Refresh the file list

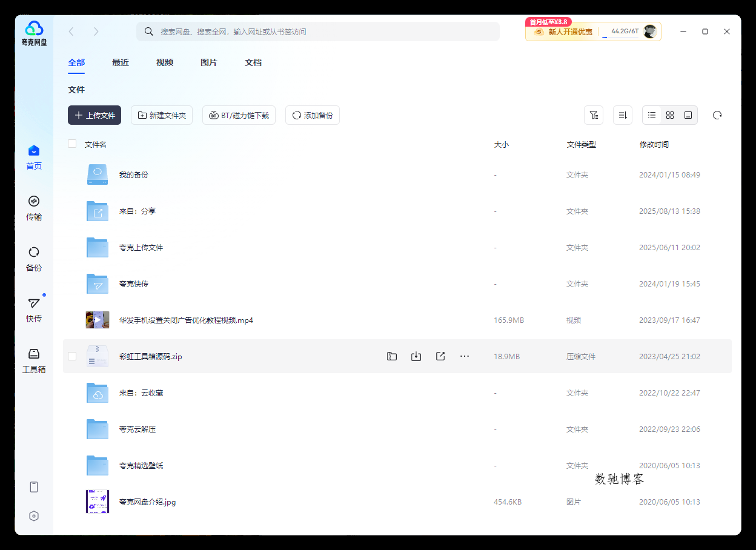[717, 115]
